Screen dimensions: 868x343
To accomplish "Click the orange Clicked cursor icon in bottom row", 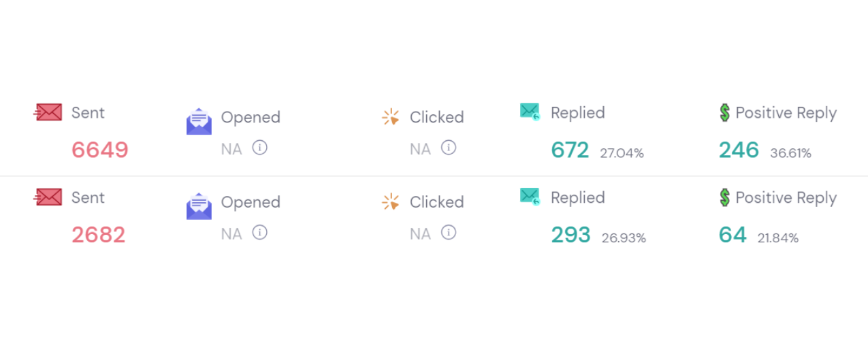I will click(391, 202).
